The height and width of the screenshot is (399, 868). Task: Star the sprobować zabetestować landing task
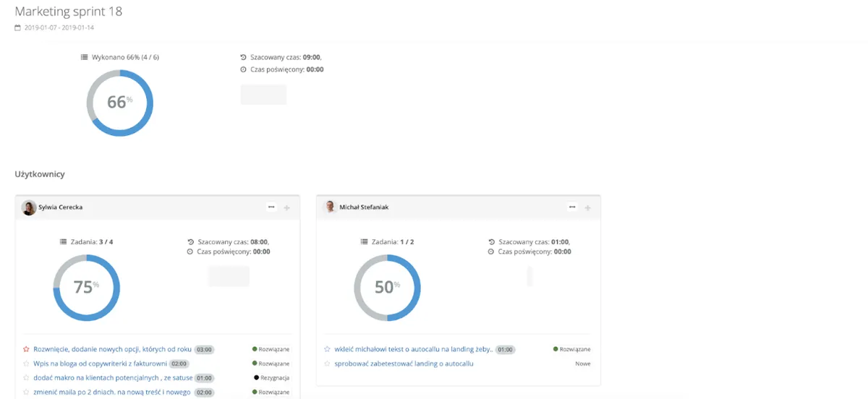point(327,364)
